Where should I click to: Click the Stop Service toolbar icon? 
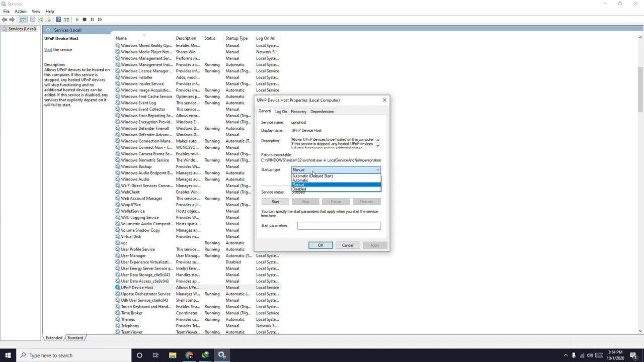point(85,20)
